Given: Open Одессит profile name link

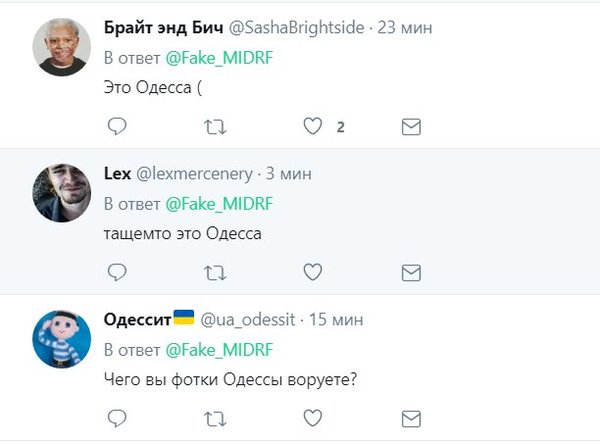Looking at the screenshot, I should click(139, 319).
